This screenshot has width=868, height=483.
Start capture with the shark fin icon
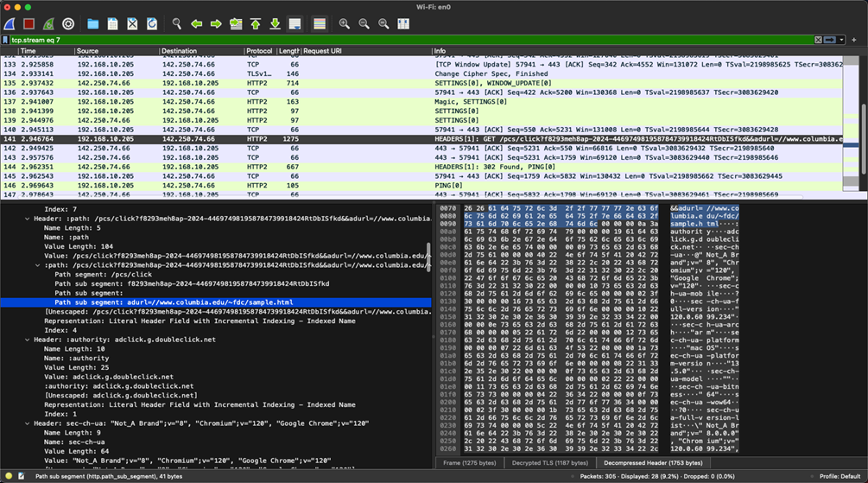[10, 24]
